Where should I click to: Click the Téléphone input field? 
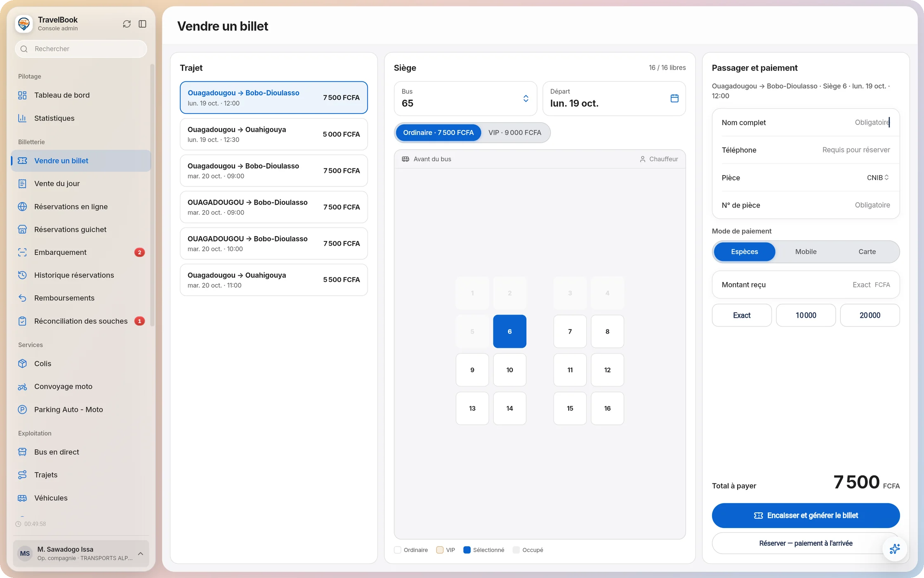[x=806, y=150]
